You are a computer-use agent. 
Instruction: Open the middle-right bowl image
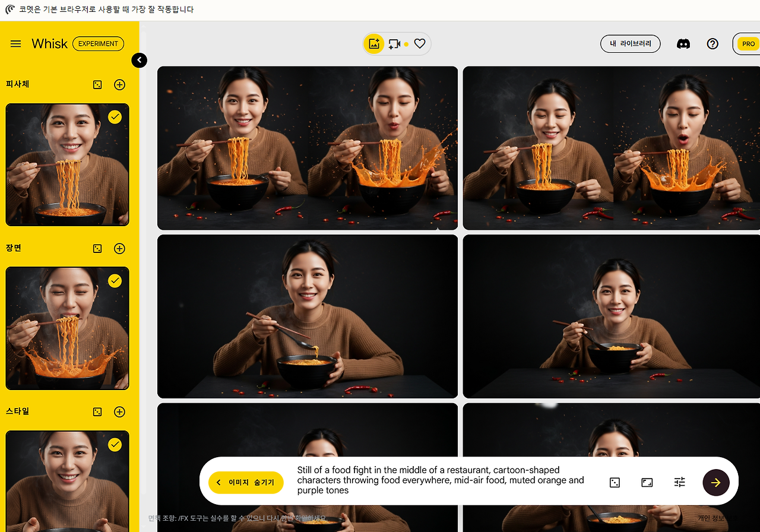click(612, 316)
